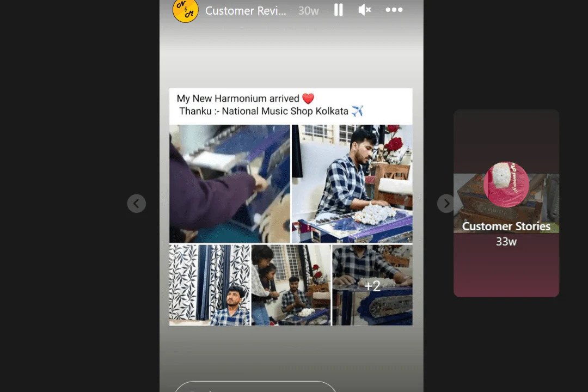
Task: Select top-left photo of harmonium unboxing
Action: point(229,183)
